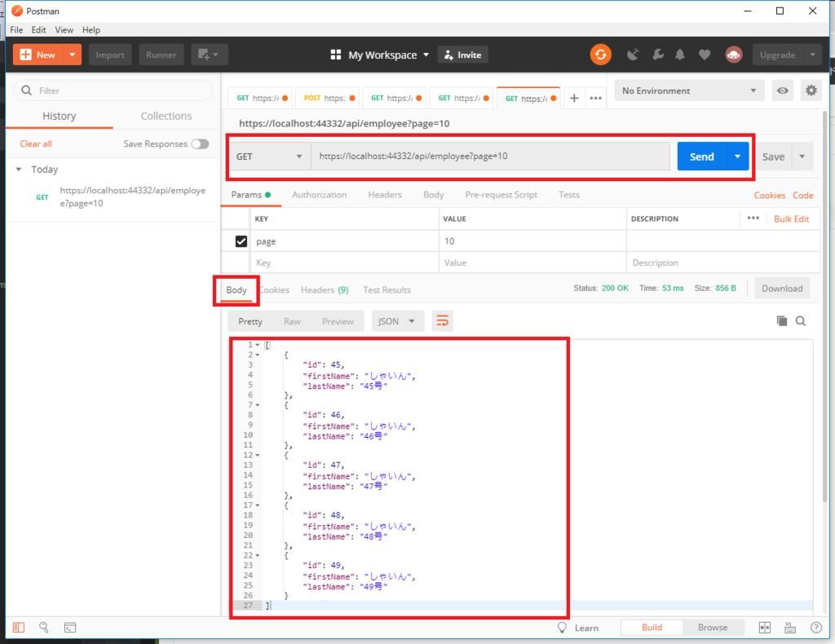Click the wrench settings icon in header
This screenshot has width=835, height=644.
click(658, 55)
